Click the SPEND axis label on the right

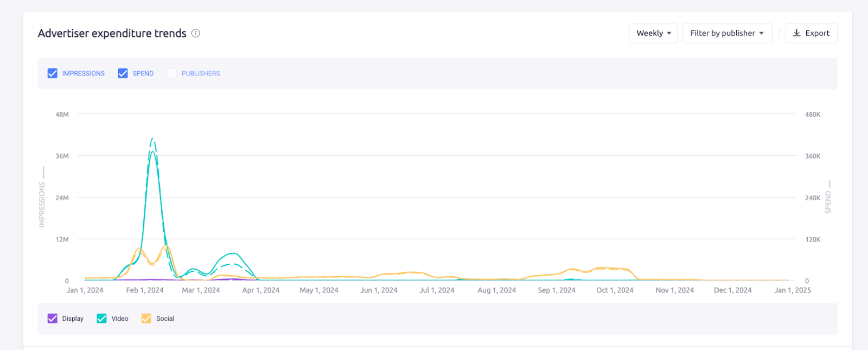[x=827, y=202]
